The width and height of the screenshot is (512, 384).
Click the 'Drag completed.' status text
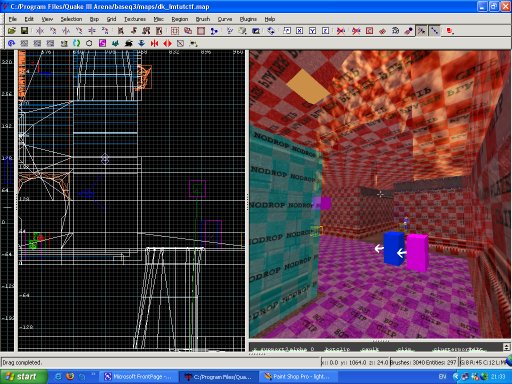point(22,362)
